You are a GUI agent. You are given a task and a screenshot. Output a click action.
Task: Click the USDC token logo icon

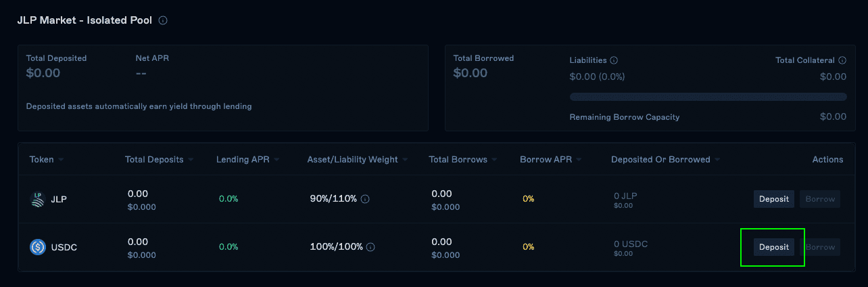pos(38,247)
